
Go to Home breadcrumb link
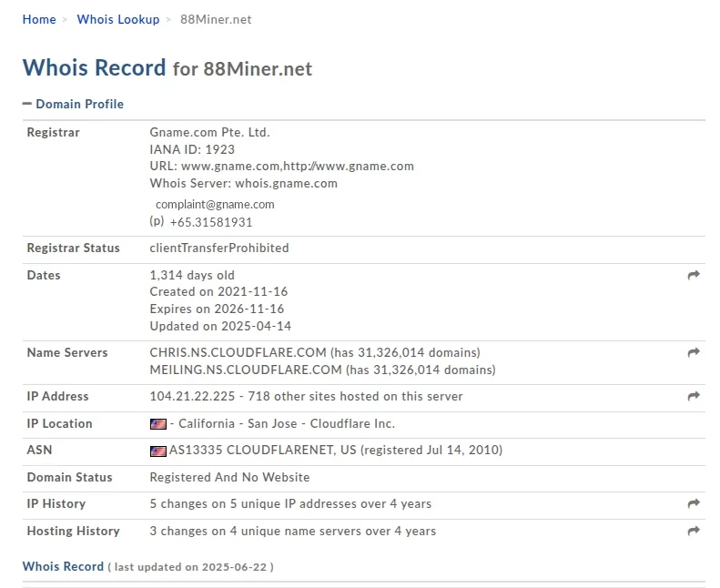click(39, 19)
